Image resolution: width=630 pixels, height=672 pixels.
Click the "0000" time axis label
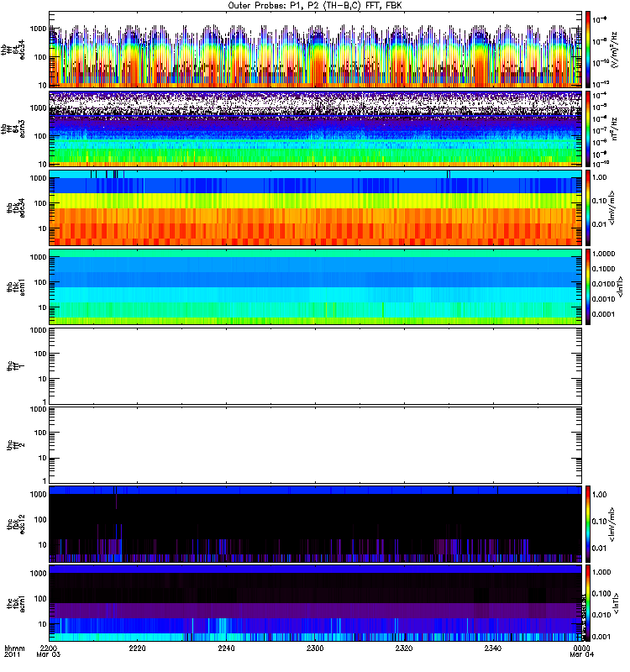pos(581,648)
